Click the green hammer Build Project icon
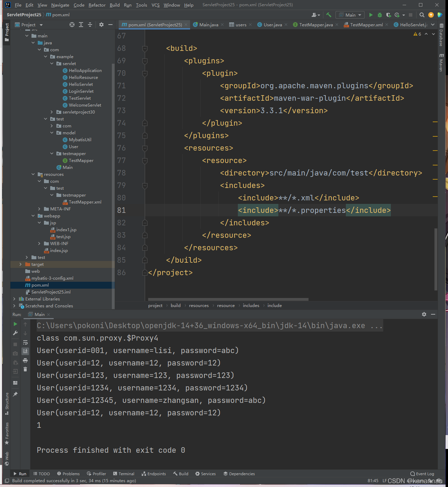 pyautogui.click(x=329, y=15)
